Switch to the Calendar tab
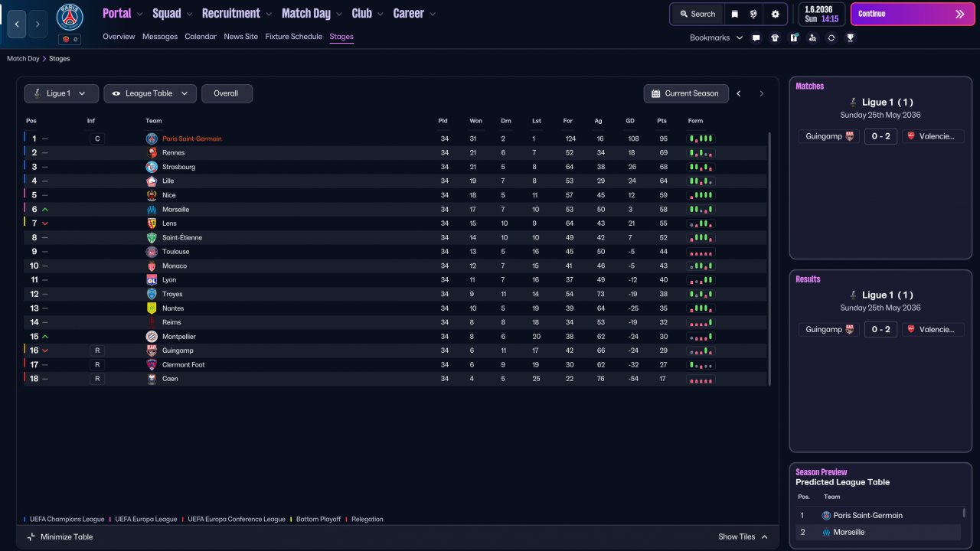 tap(201, 37)
